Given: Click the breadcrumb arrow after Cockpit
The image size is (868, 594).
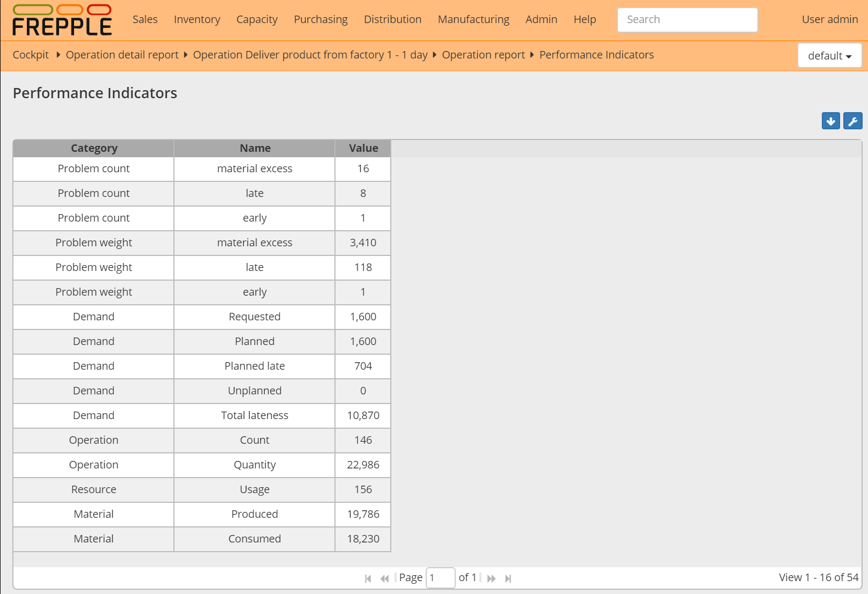Looking at the screenshot, I should click(57, 55).
